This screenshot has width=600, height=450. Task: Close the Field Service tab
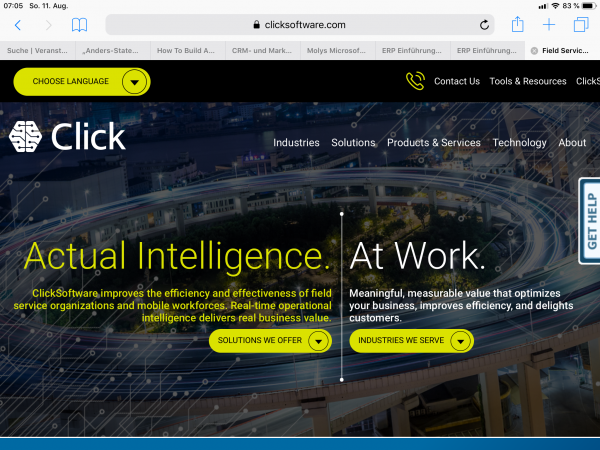(534, 51)
